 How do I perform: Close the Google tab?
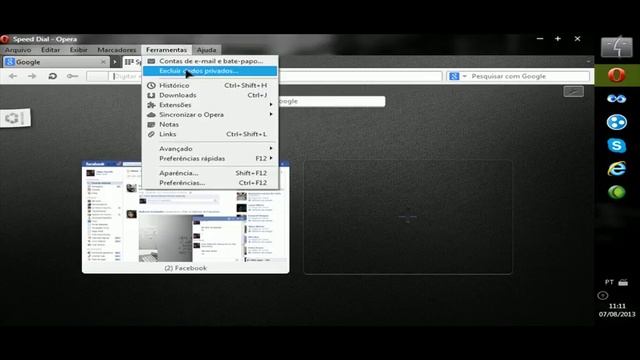point(103,62)
